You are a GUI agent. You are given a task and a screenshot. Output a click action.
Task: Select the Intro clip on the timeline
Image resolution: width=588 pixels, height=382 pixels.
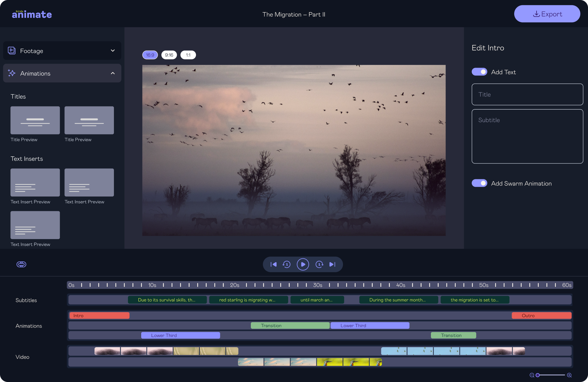click(x=99, y=316)
